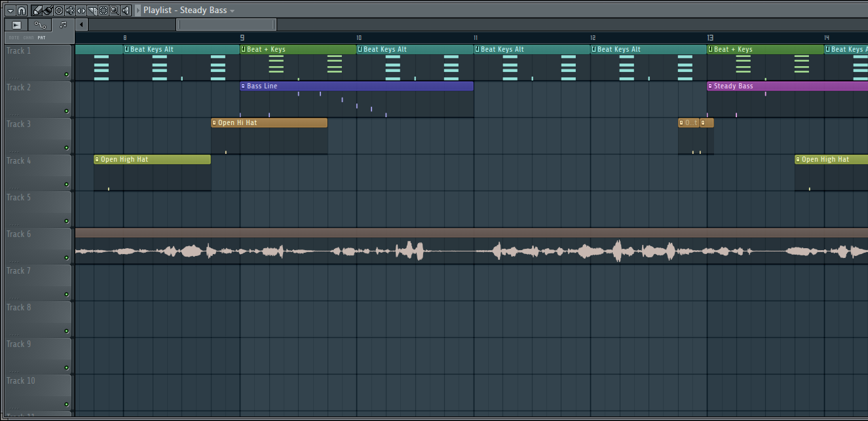The image size is (868, 421).
Task: Open menu icon of Beat Keys Alt clip at bar 10
Action: pos(360,49)
